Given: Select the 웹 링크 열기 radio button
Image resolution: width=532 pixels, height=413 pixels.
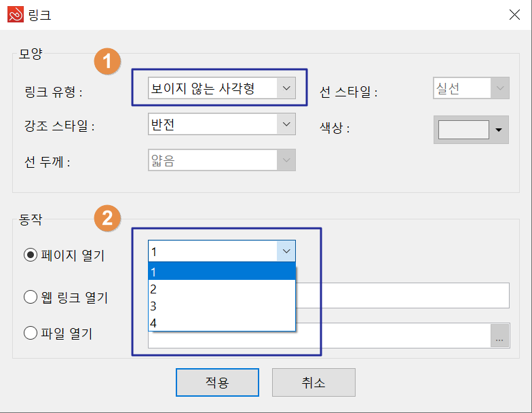Looking at the screenshot, I should click(31, 297).
